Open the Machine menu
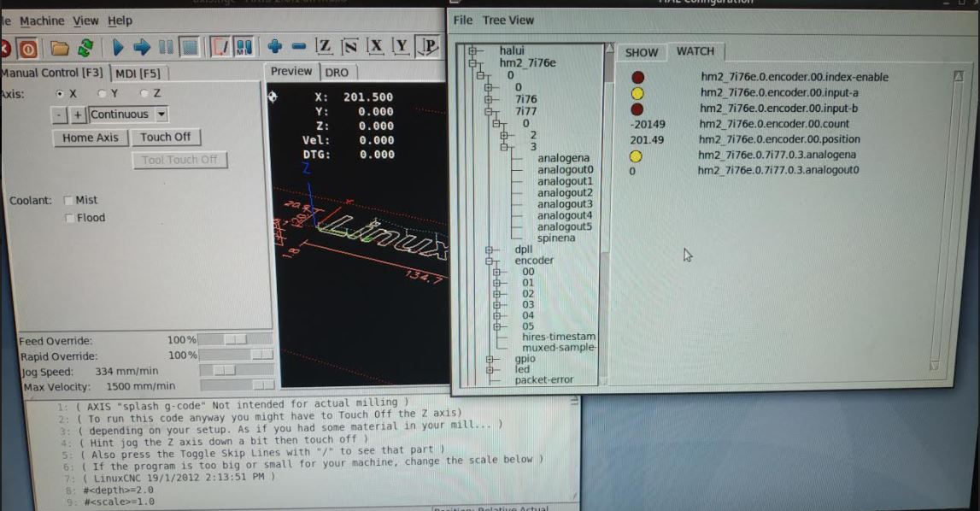The image size is (980, 511). 42,21
